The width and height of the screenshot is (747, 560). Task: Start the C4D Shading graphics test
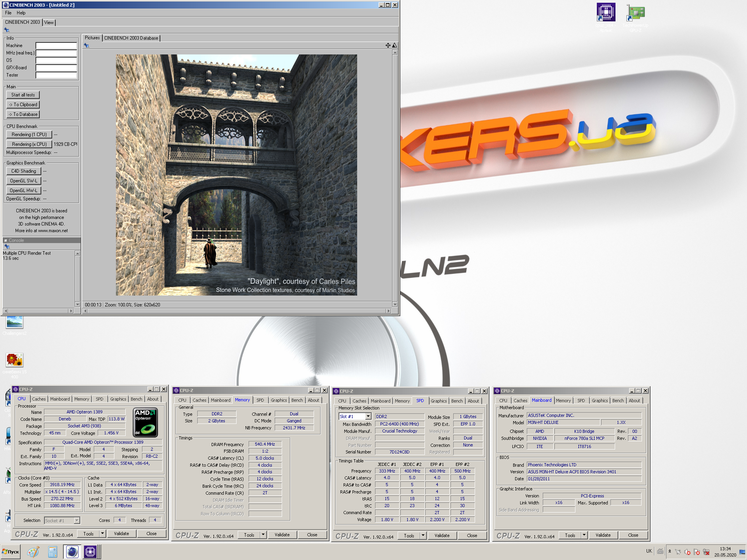24,171
